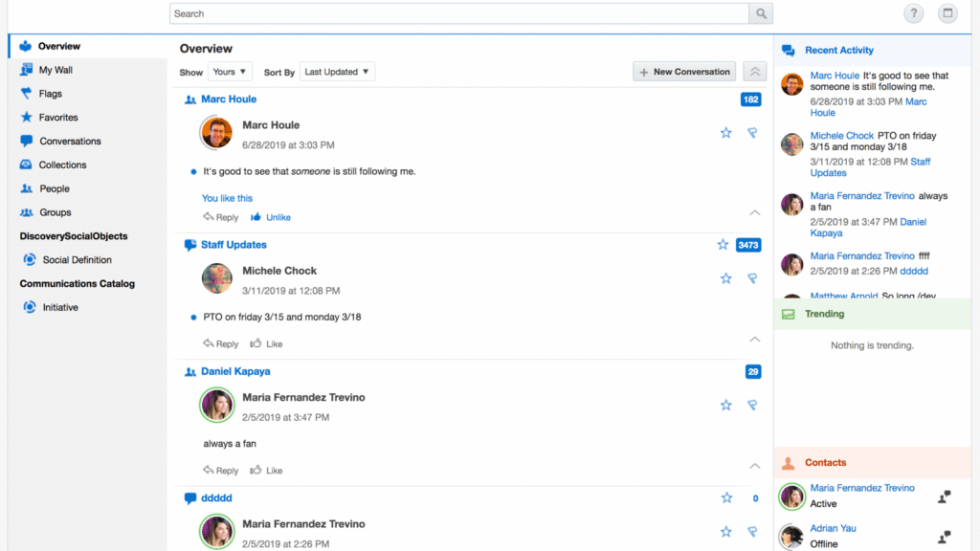Unlike Marc Houle's message
This screenshot has width=980, height=551.
tap(271, 217)
